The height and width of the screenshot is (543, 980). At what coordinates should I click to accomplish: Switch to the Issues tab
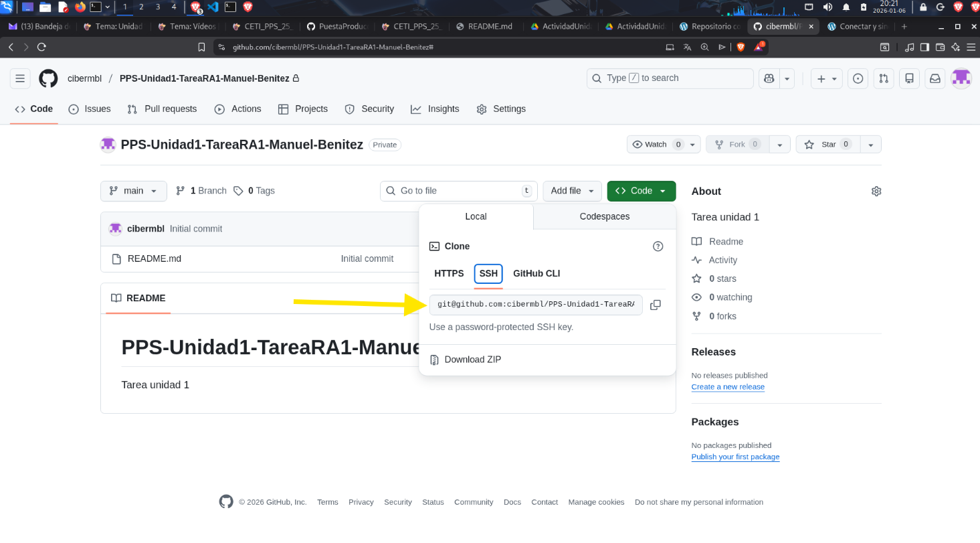pos(90,109)
